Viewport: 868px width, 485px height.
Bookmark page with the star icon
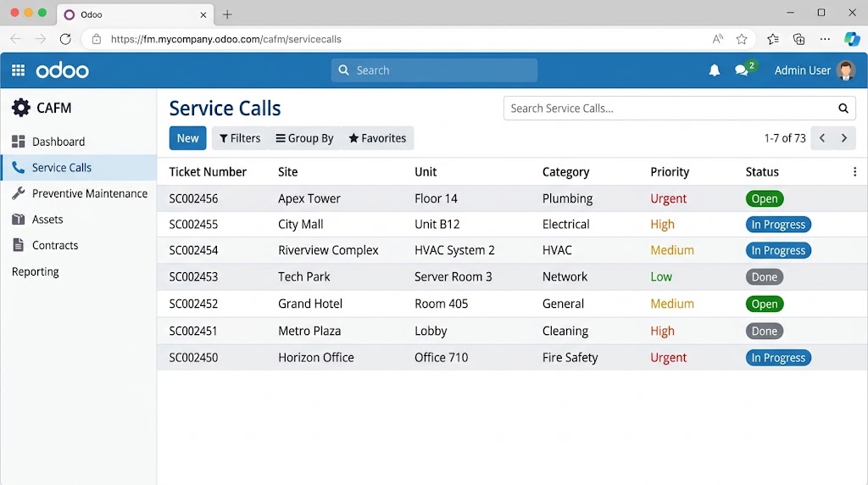(741, 39)
